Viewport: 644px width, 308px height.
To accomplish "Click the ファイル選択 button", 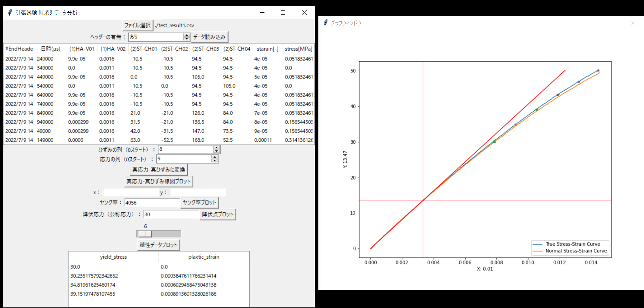I will [138, 25].
